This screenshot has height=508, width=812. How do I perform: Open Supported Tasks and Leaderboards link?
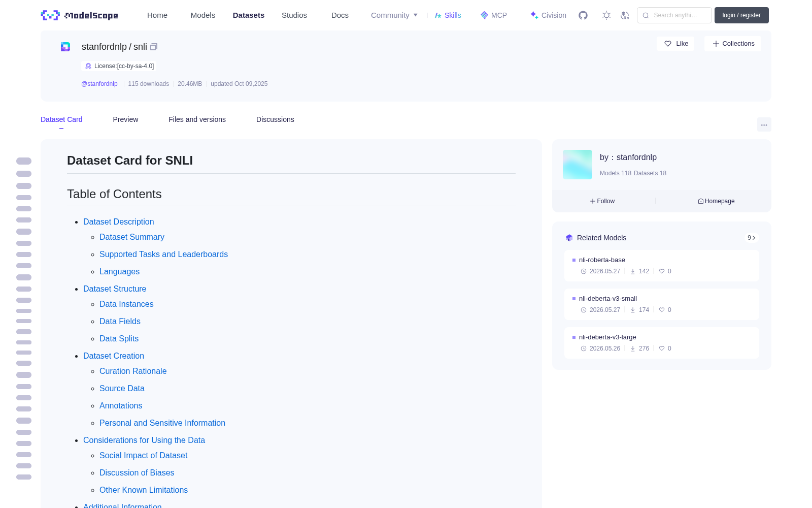pyautogui.click(x=163, y=254)
